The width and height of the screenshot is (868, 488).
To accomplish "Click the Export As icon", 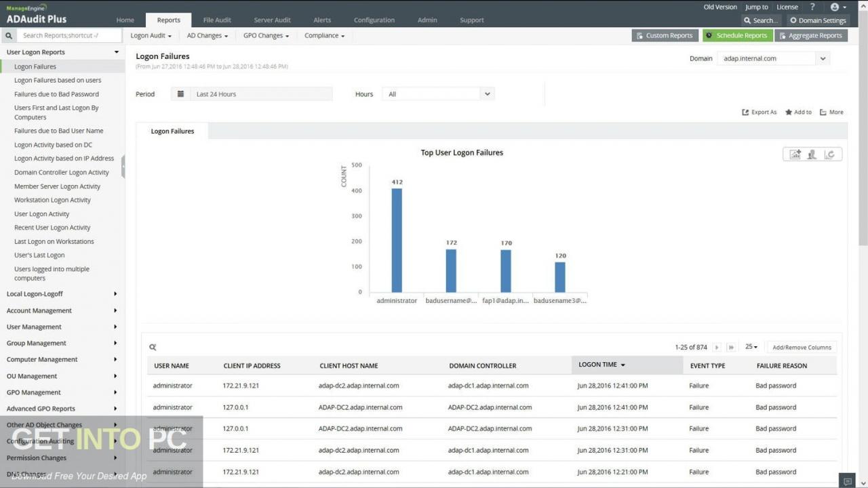I will coord(745,113).
